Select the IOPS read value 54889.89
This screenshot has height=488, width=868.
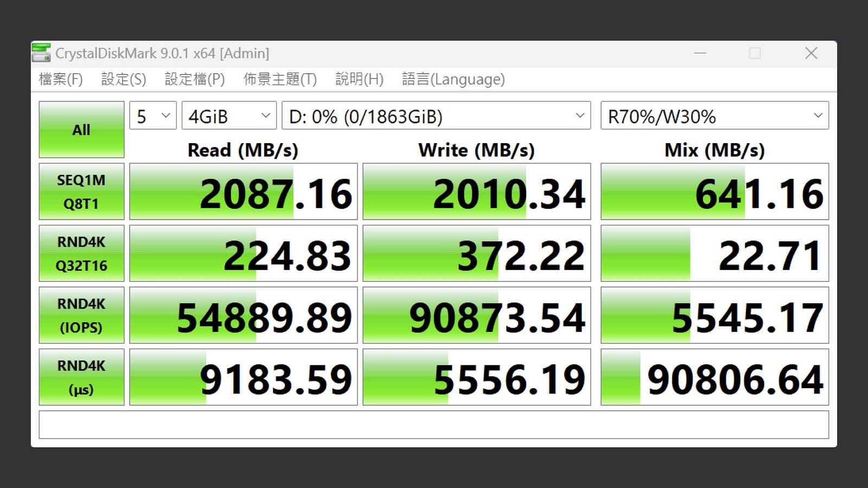[x=244, y=315]
